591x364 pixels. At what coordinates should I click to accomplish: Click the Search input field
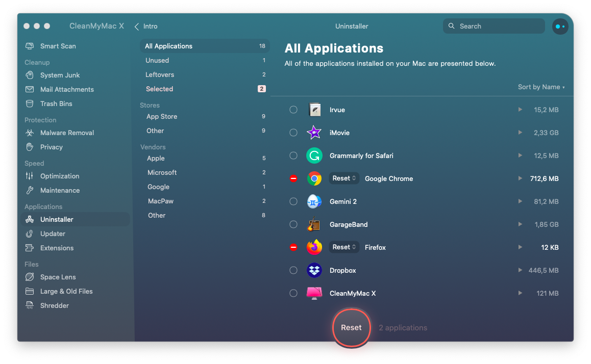494,26
